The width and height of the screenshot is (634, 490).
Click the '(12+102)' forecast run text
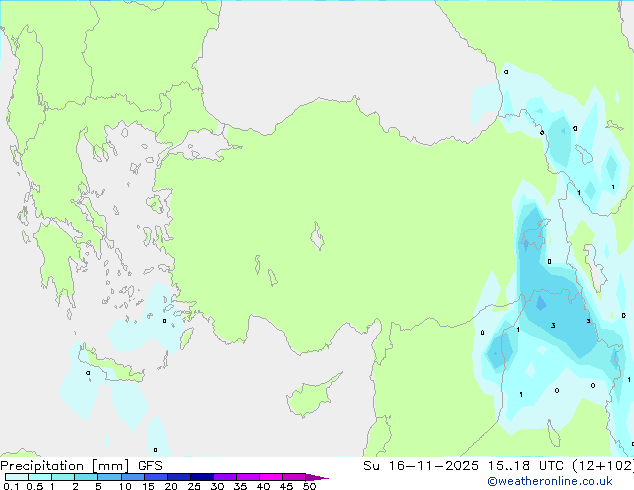coord(603,466)
